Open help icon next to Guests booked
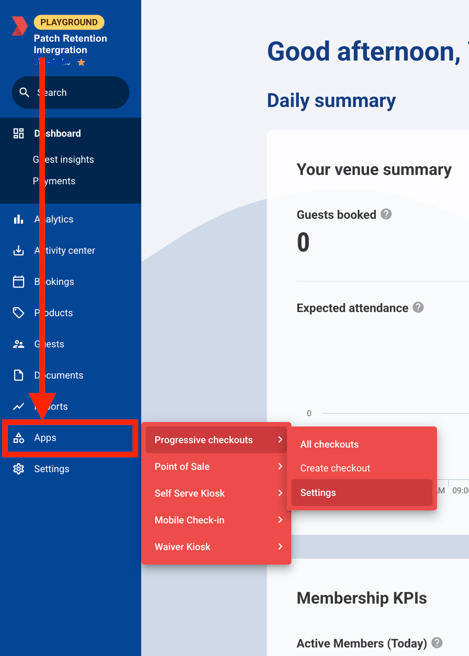Viewport: 469px width, 656px height. tap(386, 214)
